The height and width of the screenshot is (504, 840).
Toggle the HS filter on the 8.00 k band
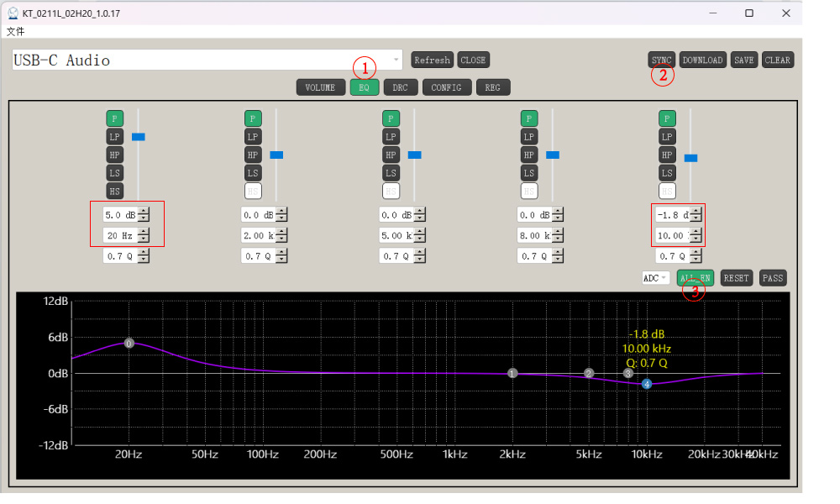(x=528, y=192)
